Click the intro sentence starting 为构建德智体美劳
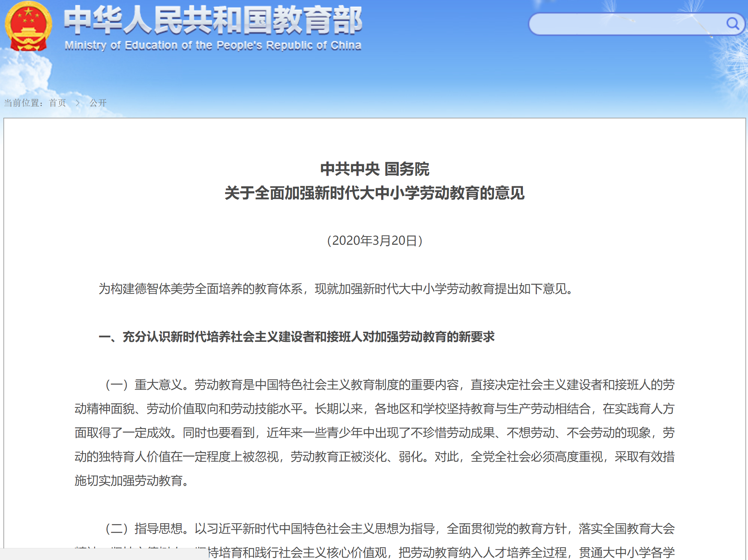Image resolution: width=748 pixels, height=560 pixels. pos(336,289)
